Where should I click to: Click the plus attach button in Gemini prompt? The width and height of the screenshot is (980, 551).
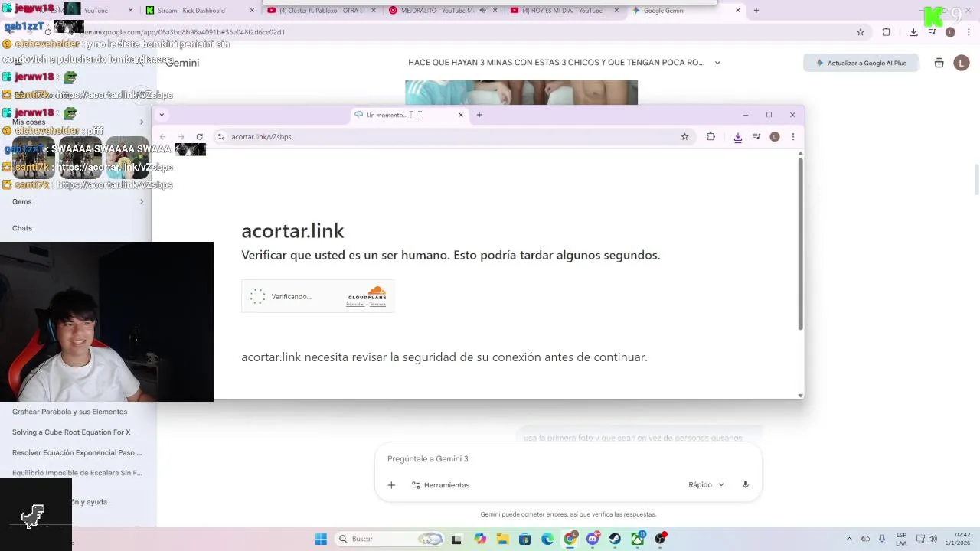click(391, 485)
